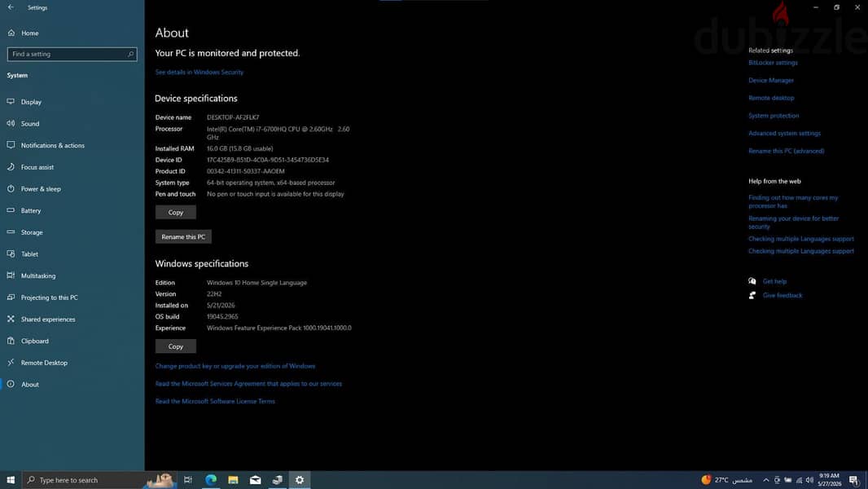Open the notification center icon

[x=854, y=480]
